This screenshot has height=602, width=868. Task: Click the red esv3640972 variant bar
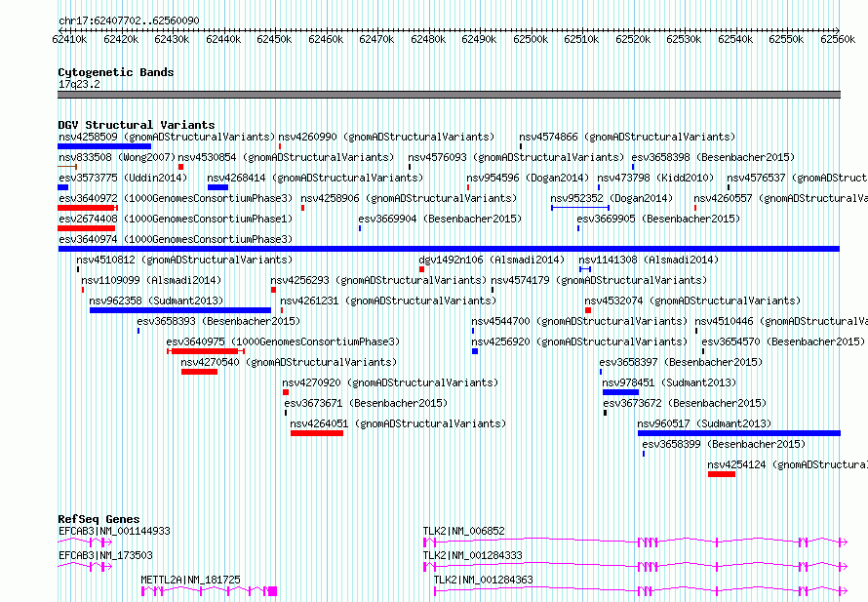(x=86, y=208)
